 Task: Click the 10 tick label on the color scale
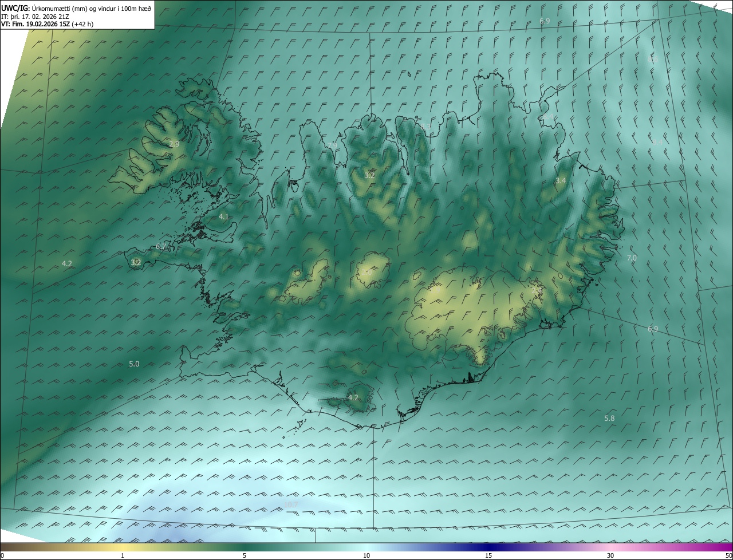(366, 556)
